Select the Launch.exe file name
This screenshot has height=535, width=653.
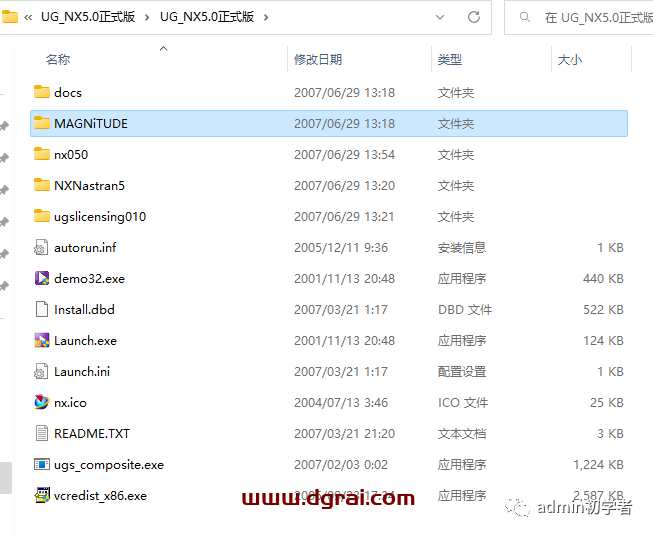85,341
